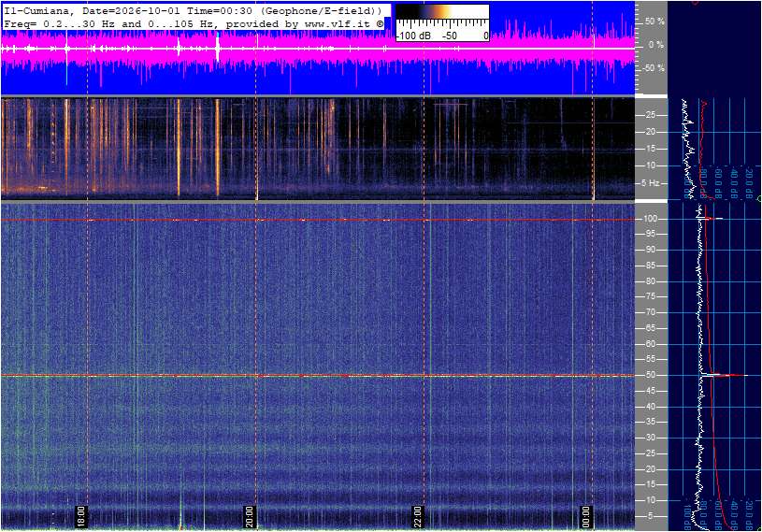
Task: Click the '0 %' amplitude axis label
Action: click(x=656, y=45)
